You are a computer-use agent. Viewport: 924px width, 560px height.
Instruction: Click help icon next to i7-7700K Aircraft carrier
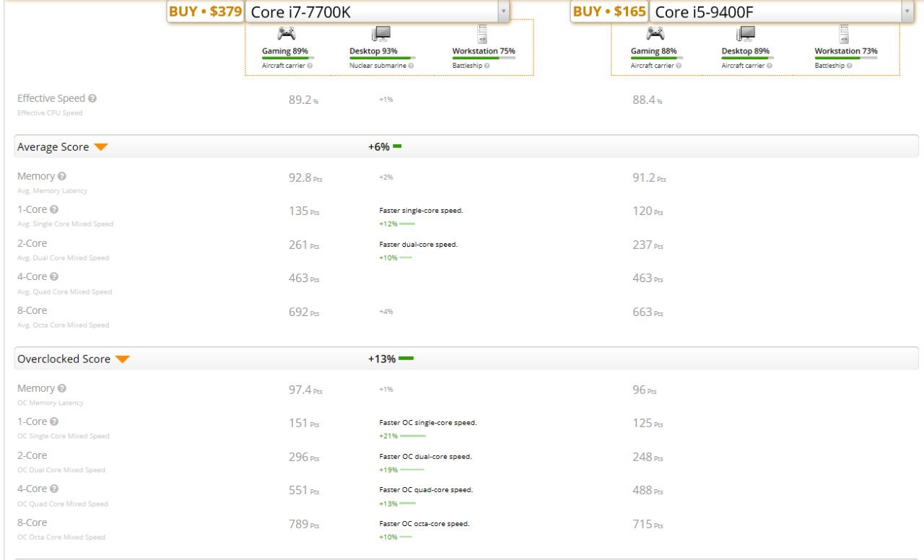(x=310, y=65)
